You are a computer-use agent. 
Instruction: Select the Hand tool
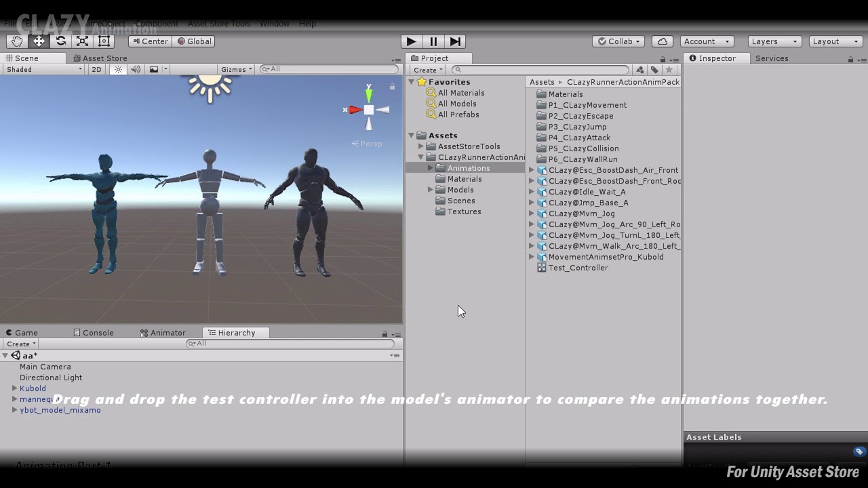[16, 41]
